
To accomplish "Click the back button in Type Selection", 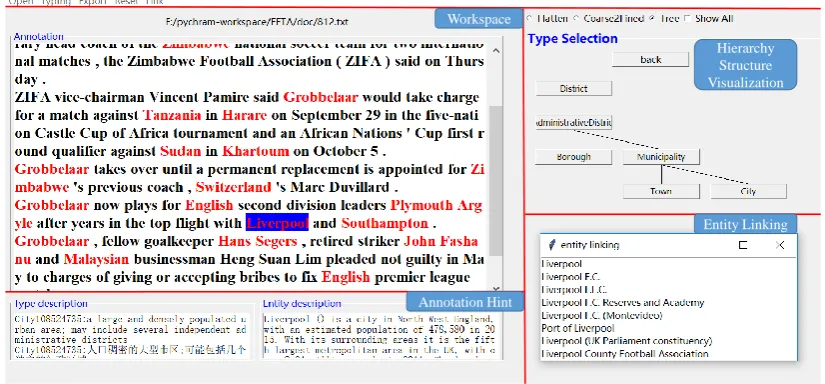I will (650, 59).
